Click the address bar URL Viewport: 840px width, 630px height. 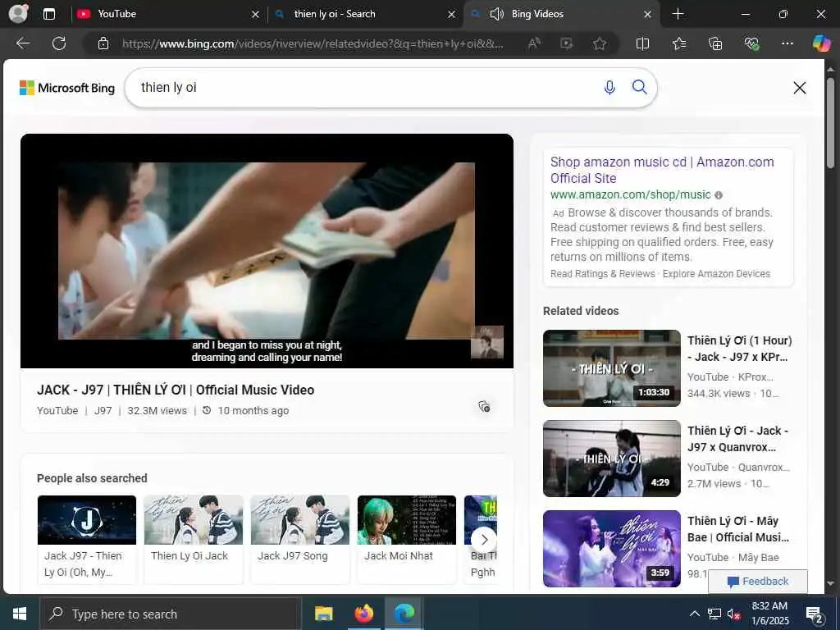point(313,43)
